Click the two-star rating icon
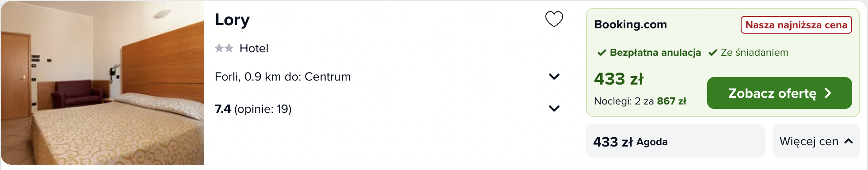The image size is (868, 170). 224,48
